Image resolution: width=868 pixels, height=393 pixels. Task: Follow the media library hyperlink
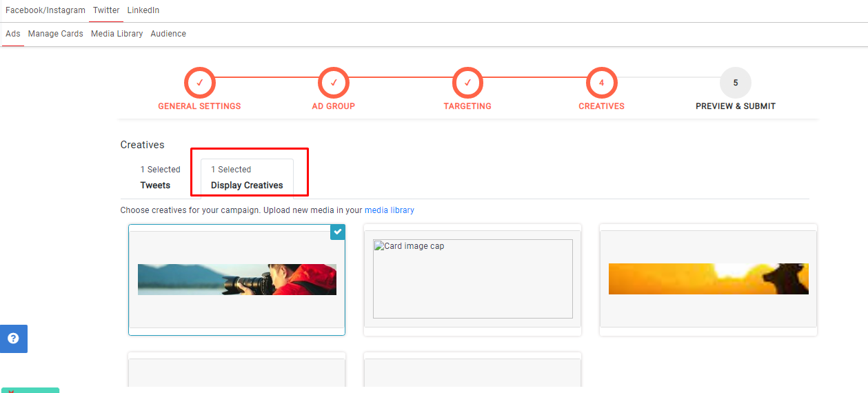click(389, 210)
